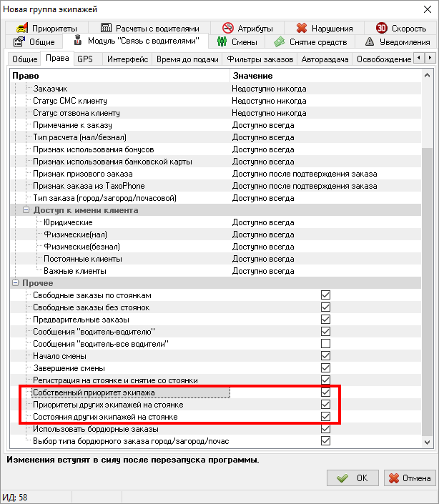439x504 pixels.
Task: Select the Важные клиенты row
Action: 216,271
